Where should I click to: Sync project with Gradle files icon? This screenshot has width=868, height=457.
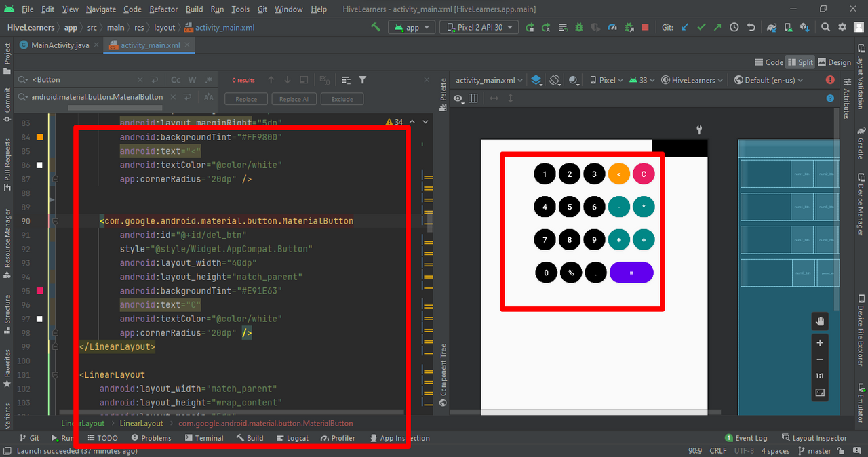(772, 28)
